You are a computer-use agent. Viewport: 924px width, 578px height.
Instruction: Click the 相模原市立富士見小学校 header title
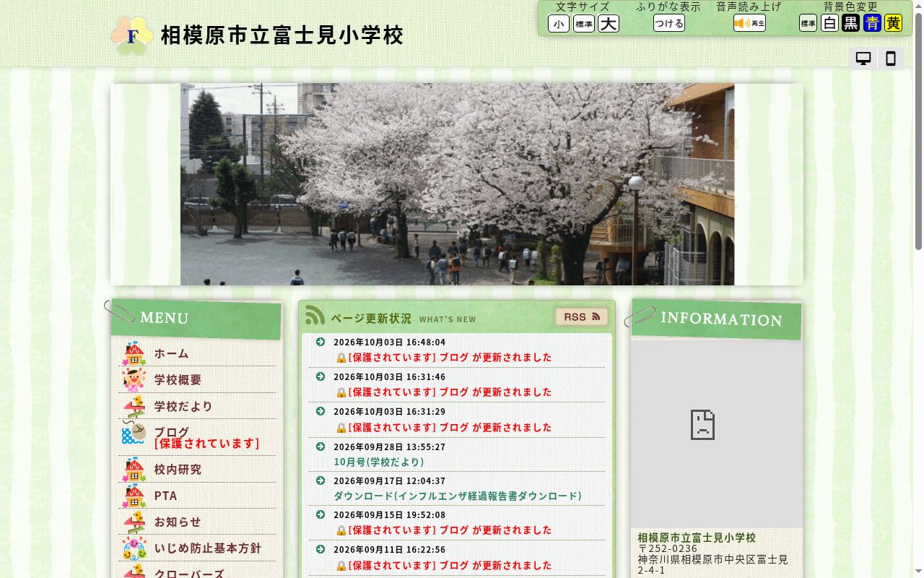[282, 35]
